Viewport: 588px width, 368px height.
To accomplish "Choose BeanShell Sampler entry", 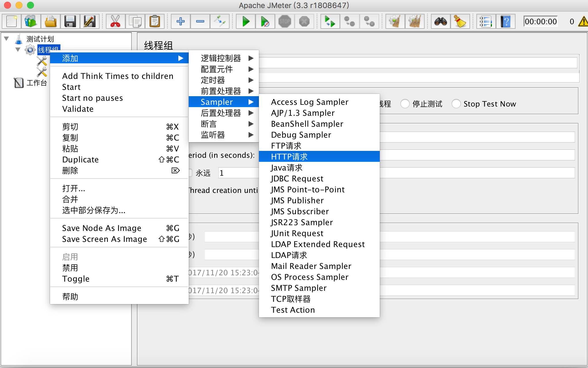I will [319, 124].
